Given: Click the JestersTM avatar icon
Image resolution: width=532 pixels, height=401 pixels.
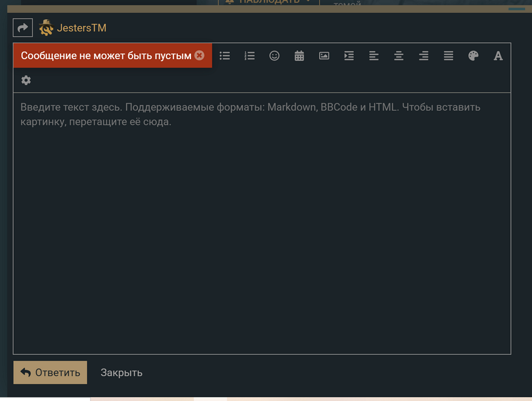Looking at the screenshot, I should pyautogui.click(x=46, y=28).
